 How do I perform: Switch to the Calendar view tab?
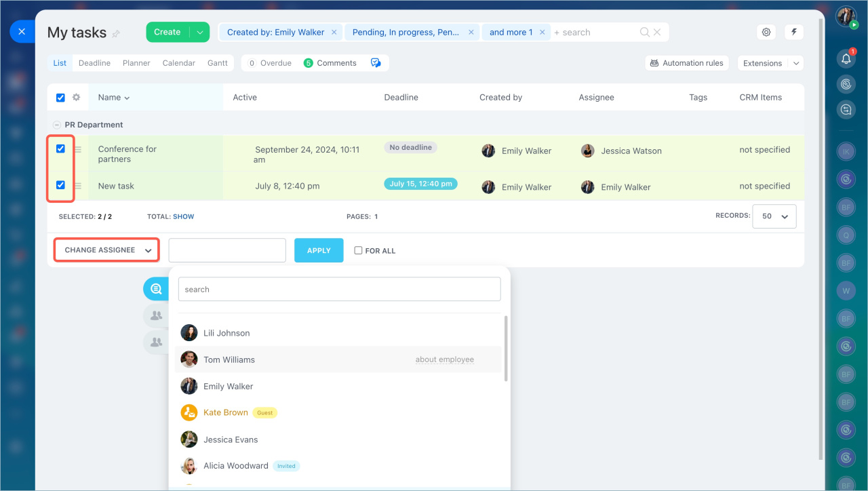[178, 63]
